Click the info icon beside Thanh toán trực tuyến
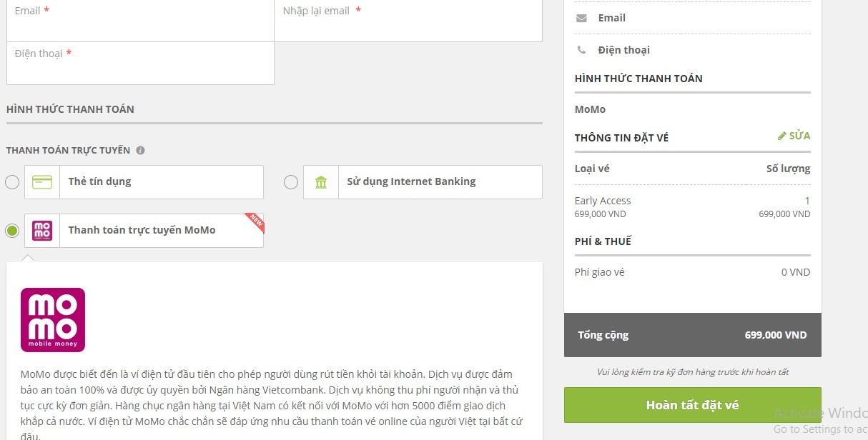Screen dimensions: 868x440 click(140, 151)
